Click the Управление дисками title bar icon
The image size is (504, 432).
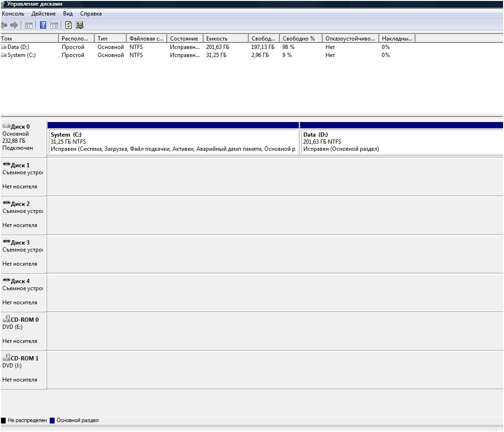pyautogui.click(x=2, y=4)
